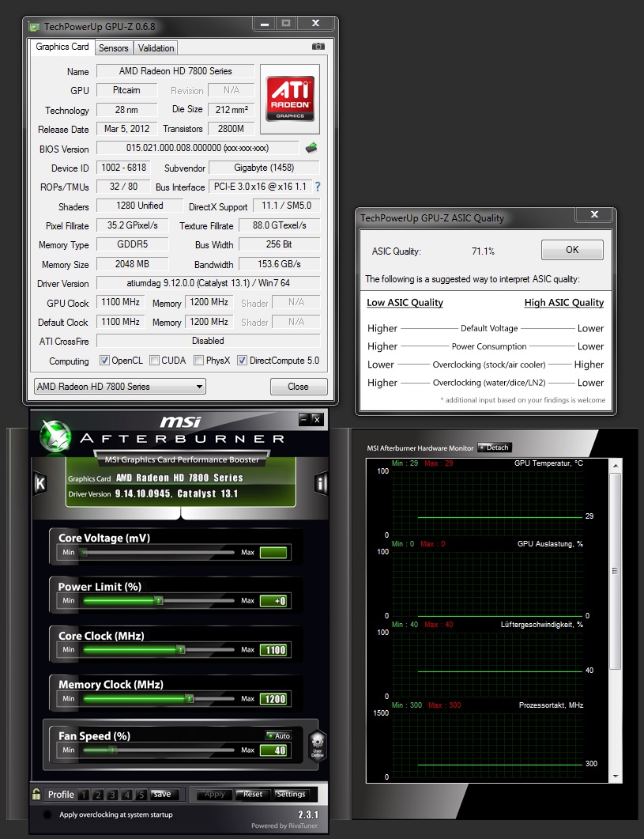The width and height of the screenshot is (644, 839).
Task: Open Afterburner info via i side button
Action: (x=321, y=483)
